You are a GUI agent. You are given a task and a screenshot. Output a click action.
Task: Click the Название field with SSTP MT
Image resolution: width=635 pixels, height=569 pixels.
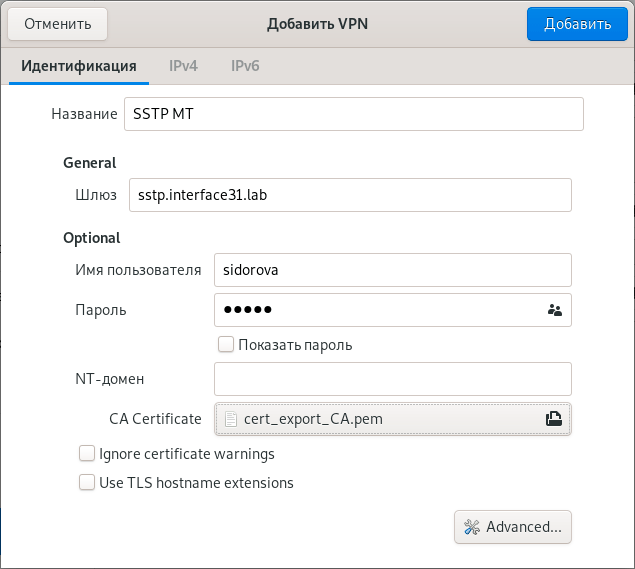(352, 114)
